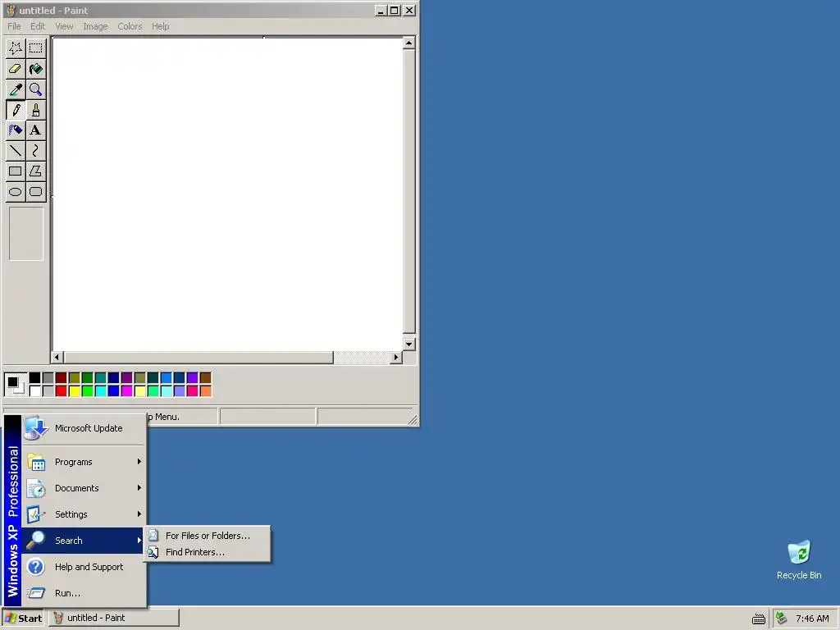Open the Image menu in Paint
Screen dimensions: 840x630
pos(95,26)
